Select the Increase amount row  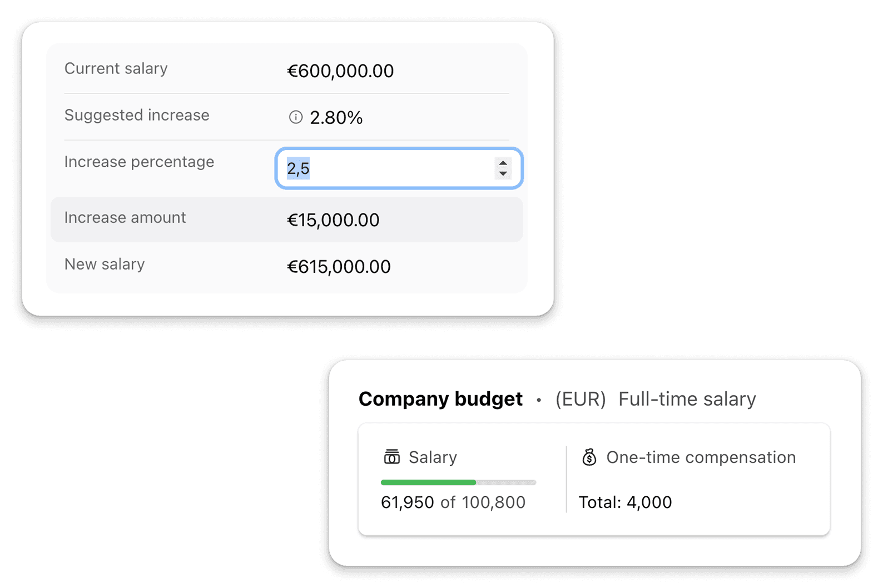[287, 220]
